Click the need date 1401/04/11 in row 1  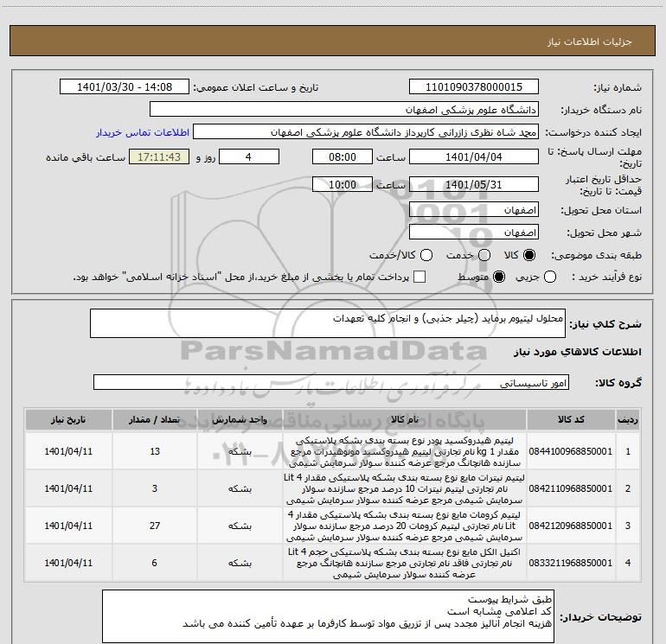click(68, 451)
